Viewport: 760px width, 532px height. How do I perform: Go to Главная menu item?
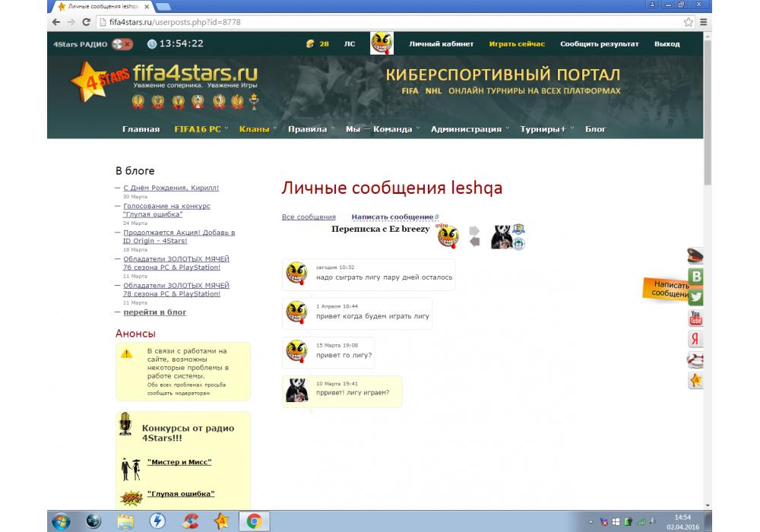pos(141,129)
